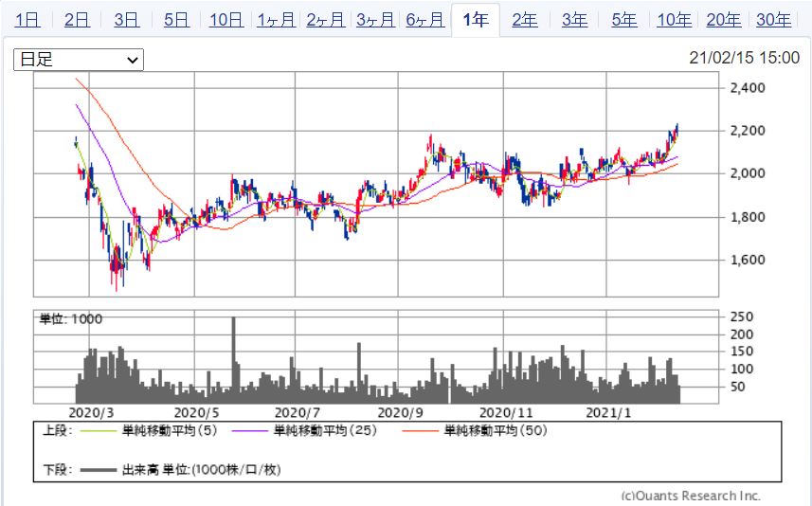The height and width of the screenshot is (506, 812).
Task: Click the purple 25-day average legend line
Action: [x=249, y=431]
